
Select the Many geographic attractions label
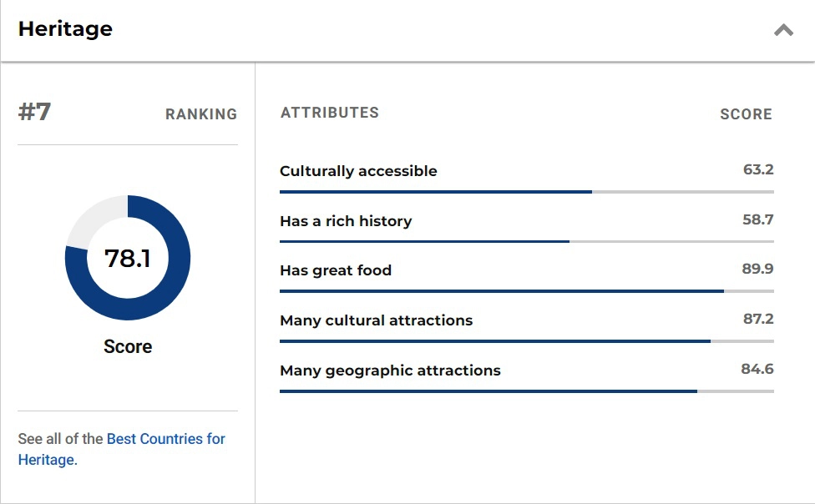click(x=390, y=370)
